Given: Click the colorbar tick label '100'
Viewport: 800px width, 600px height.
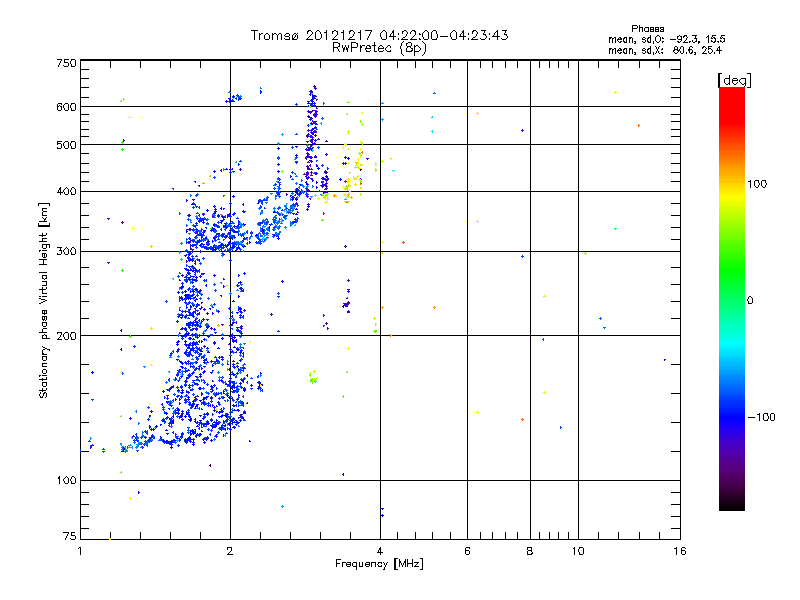Looking at the screenshot, I should coord(757,184).
